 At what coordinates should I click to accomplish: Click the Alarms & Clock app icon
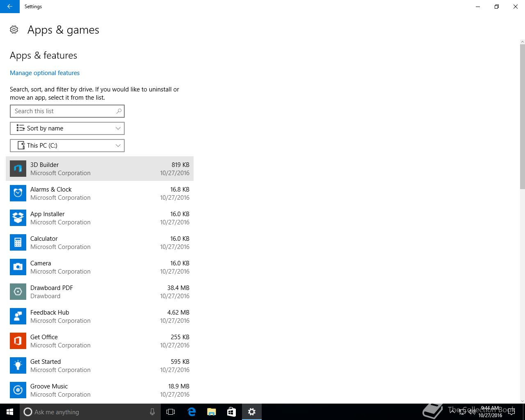[x=18, y=193]
